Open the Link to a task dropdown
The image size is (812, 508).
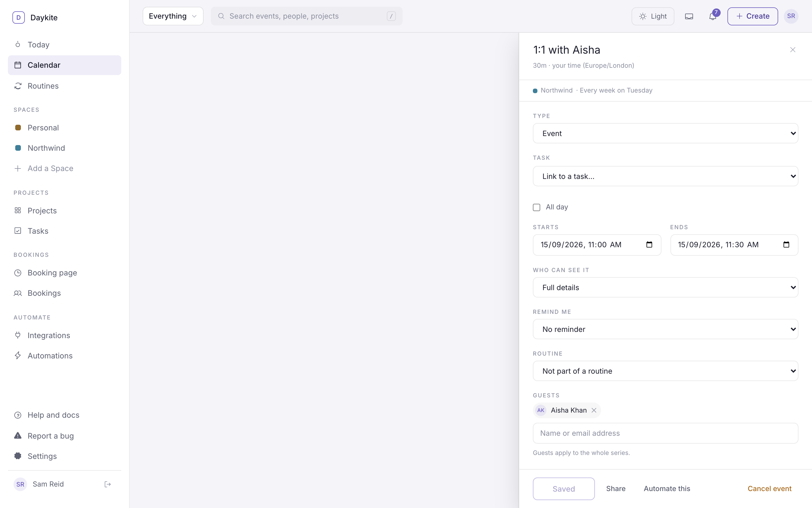(x=665, y=176)
